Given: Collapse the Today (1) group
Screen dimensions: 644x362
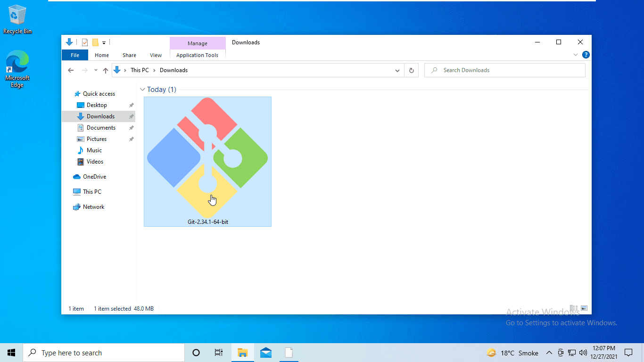Looking at the screenshot, I should [142, 90].
